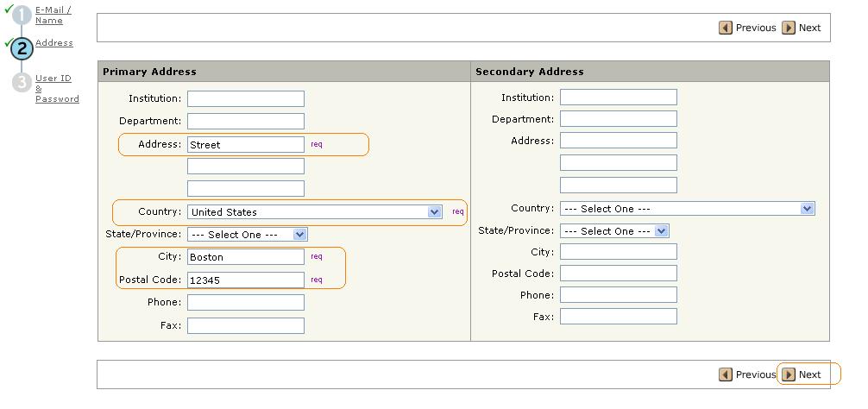Click the top Previous arrow icon
The height and width of the screenshot is (409, 868).
point(726,28)
